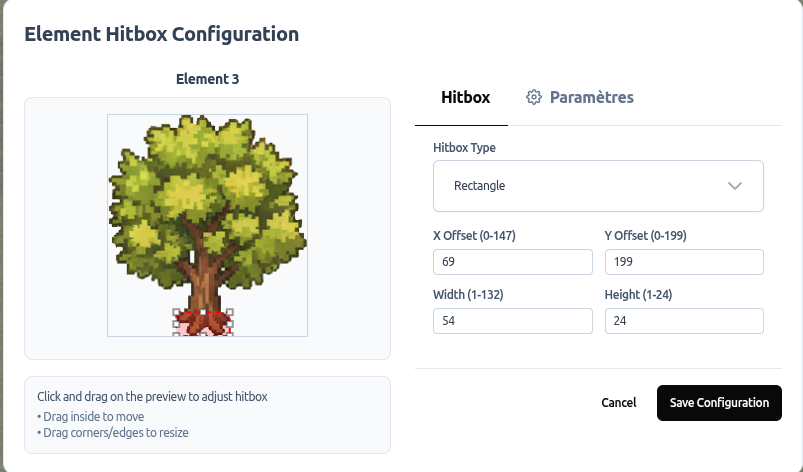803x472 pixels.
Task: Open the Hitbox Type dropdown
Action: [598, 186]
